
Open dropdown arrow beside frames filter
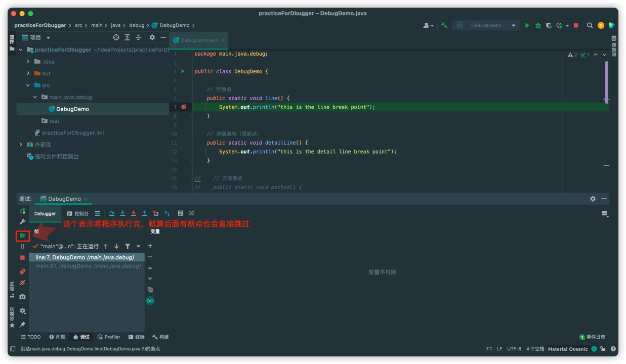[x=139, y=247]
